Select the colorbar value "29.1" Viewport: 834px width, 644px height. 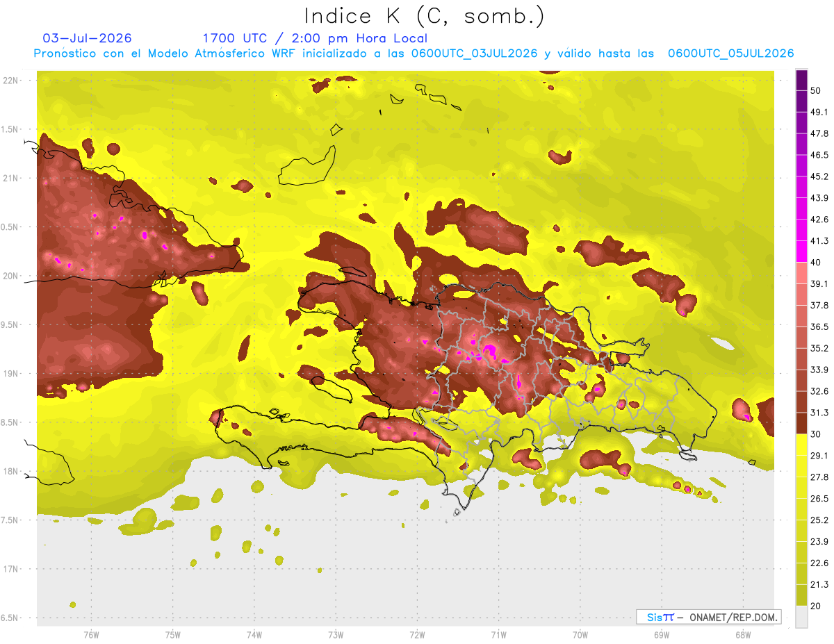pyautogui.click(x=820, y=455)
